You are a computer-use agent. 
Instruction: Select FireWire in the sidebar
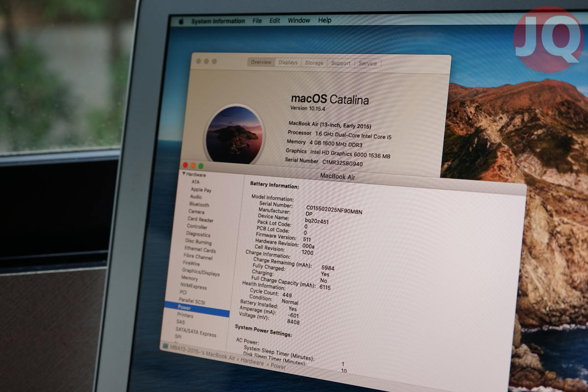[192, 264]
